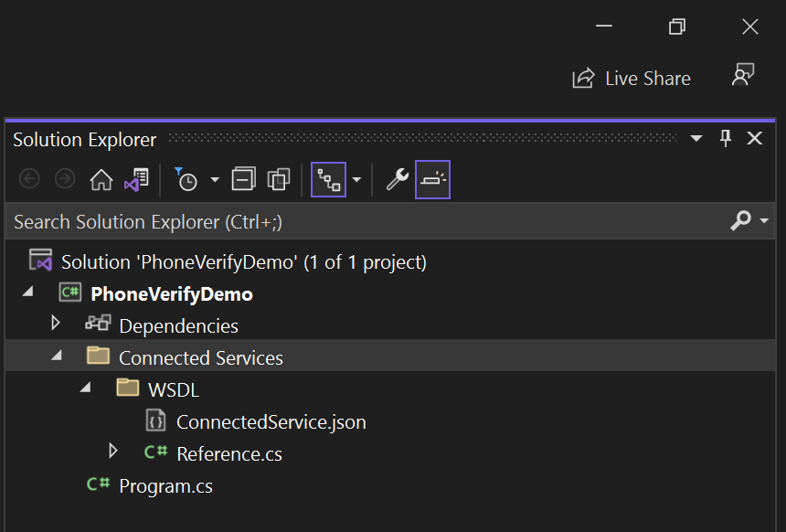Image resolution: width=786 pixels, height=532 pixels.
Task: Toggle Show All Files
Action: pyautogui.click(x=279, y=180)
